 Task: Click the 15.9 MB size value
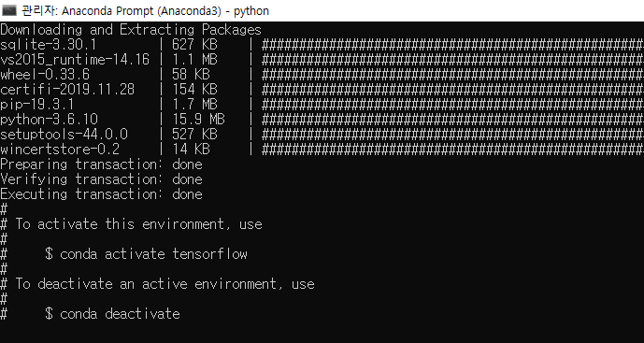tap(198, 120)
